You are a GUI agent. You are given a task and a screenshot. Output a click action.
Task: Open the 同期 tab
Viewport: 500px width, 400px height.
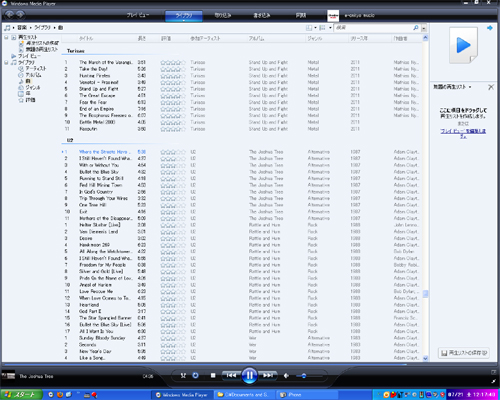coord(301,15)
